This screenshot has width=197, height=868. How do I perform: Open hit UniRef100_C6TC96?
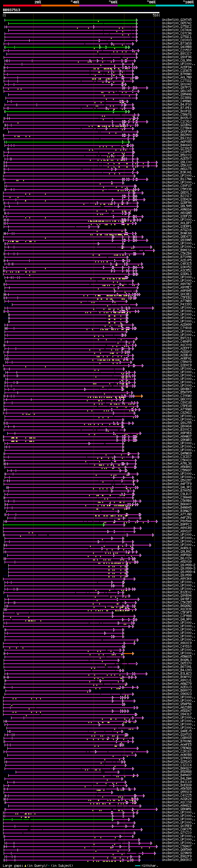tap(177, 33)
